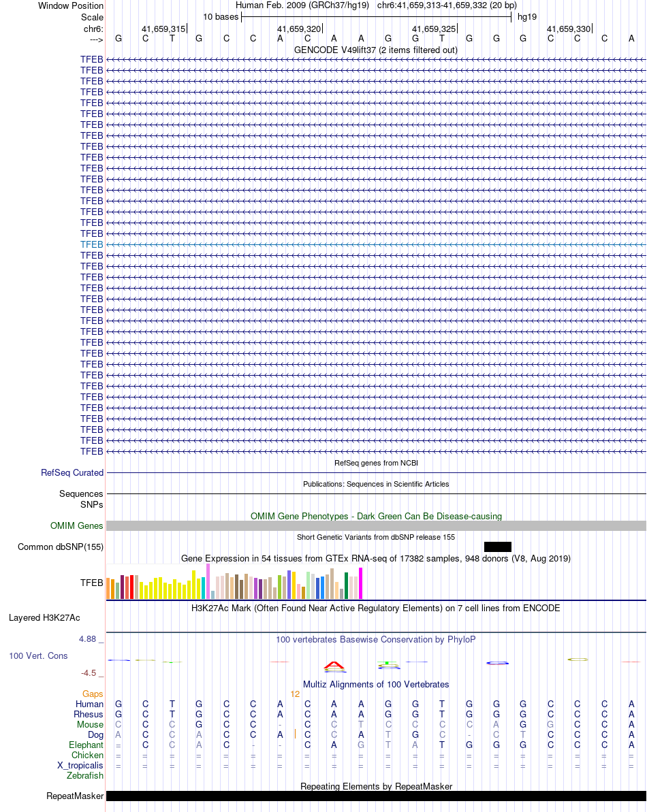Click the RepeatMasker track label
647x812 pixels.
(75, 796)
